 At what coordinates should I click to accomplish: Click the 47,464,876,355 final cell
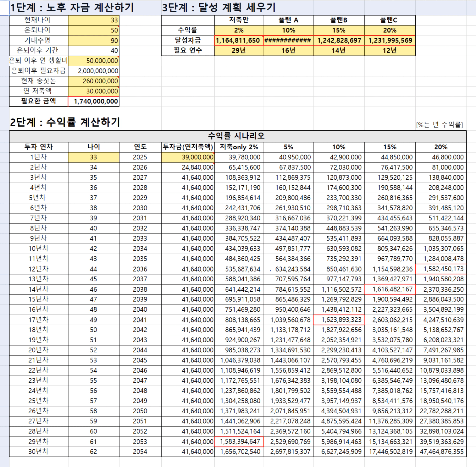[441, 452]
